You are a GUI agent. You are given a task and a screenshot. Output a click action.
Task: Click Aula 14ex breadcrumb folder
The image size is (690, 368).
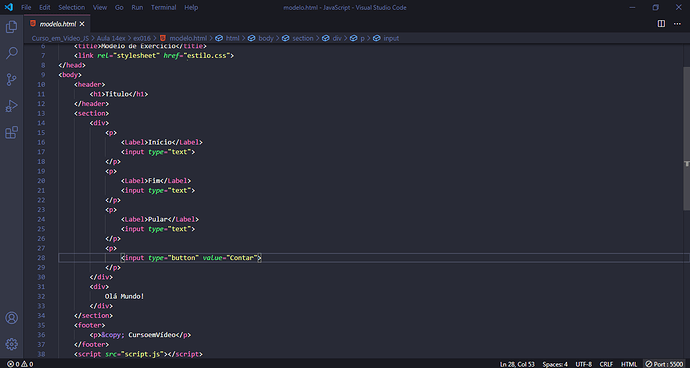(111, 38)
